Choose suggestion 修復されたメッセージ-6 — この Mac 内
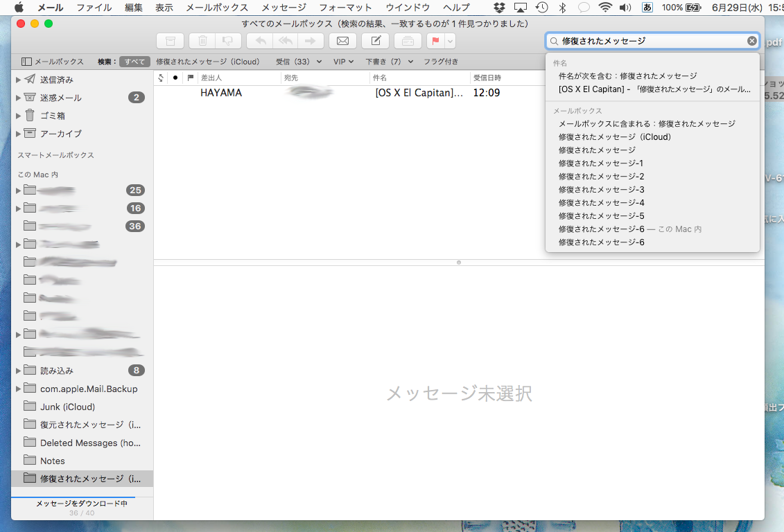 pyautogui.click(x=652, y=229)
